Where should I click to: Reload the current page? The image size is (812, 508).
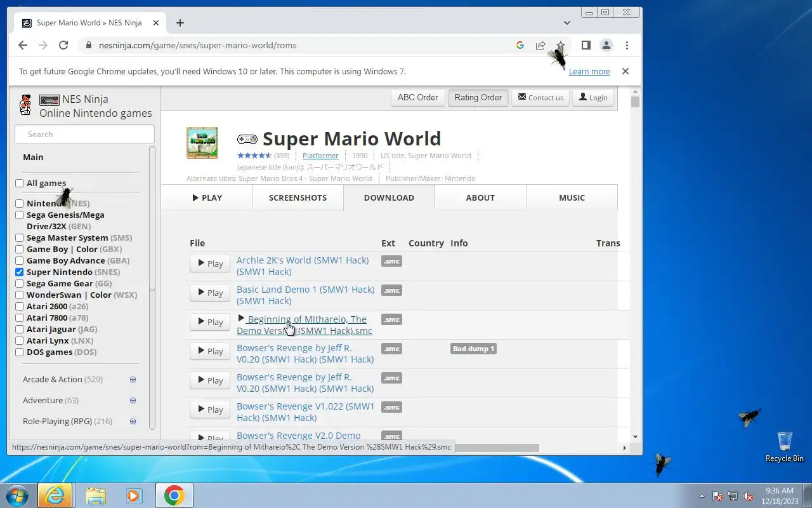pos(63,45)
